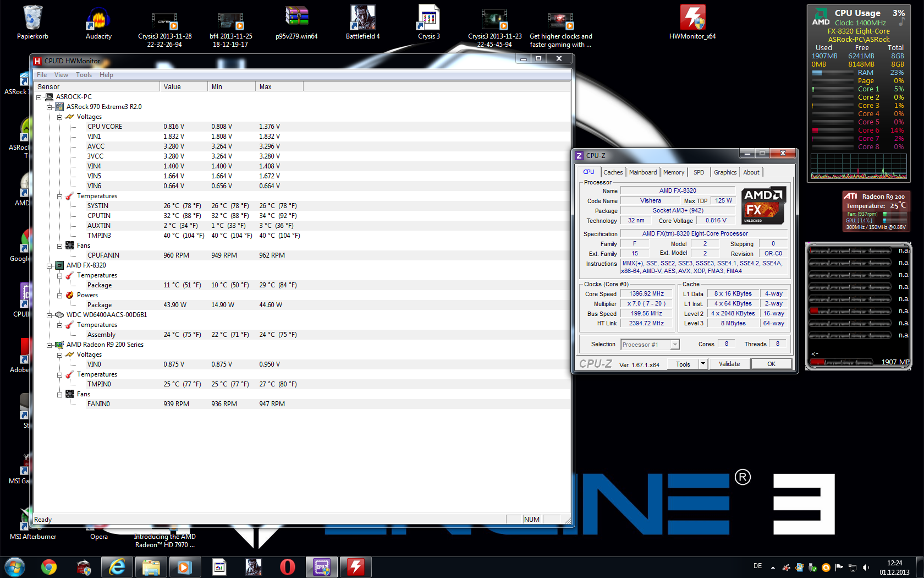Screen dimensions: 924x578
Task: Open Windows Explorer from the taskbar
Action: coord(151,567)
